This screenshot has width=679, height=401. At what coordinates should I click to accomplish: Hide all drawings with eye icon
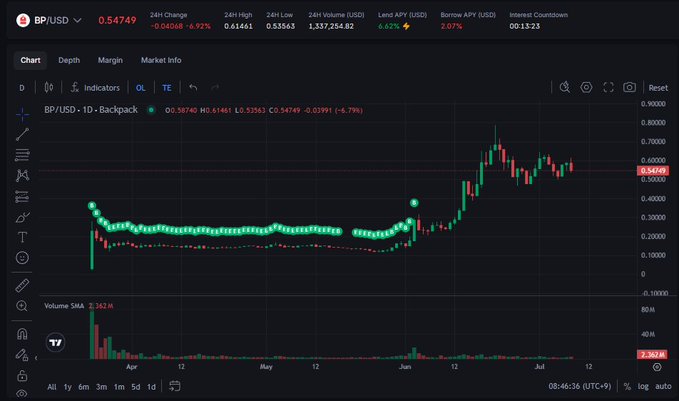(x=22, y=393)
